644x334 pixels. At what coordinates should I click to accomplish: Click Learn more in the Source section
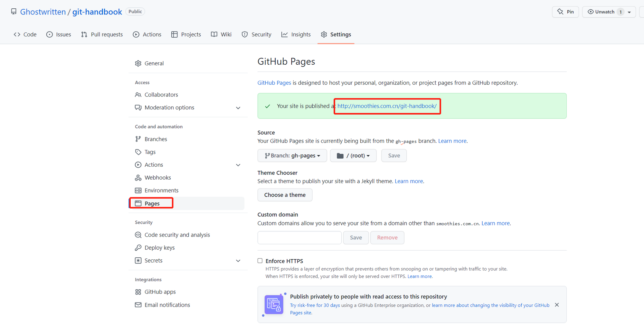452,141
